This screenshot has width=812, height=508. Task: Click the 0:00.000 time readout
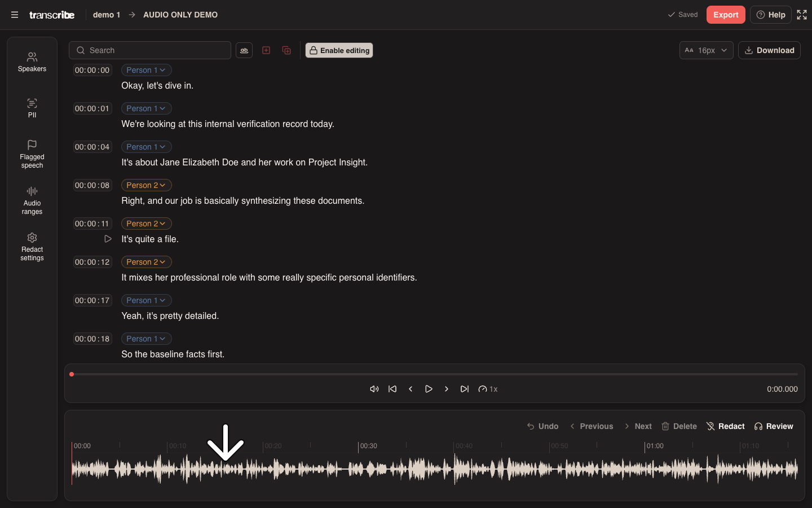tap(782, 389)
